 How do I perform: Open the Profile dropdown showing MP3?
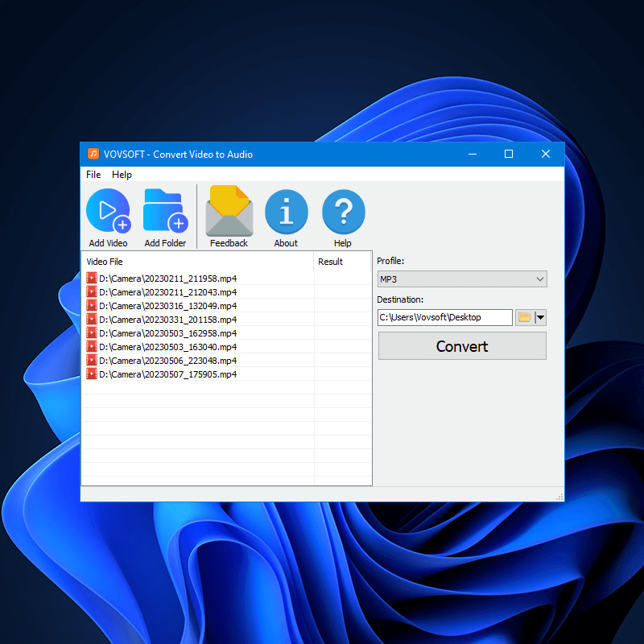[462, 279]
